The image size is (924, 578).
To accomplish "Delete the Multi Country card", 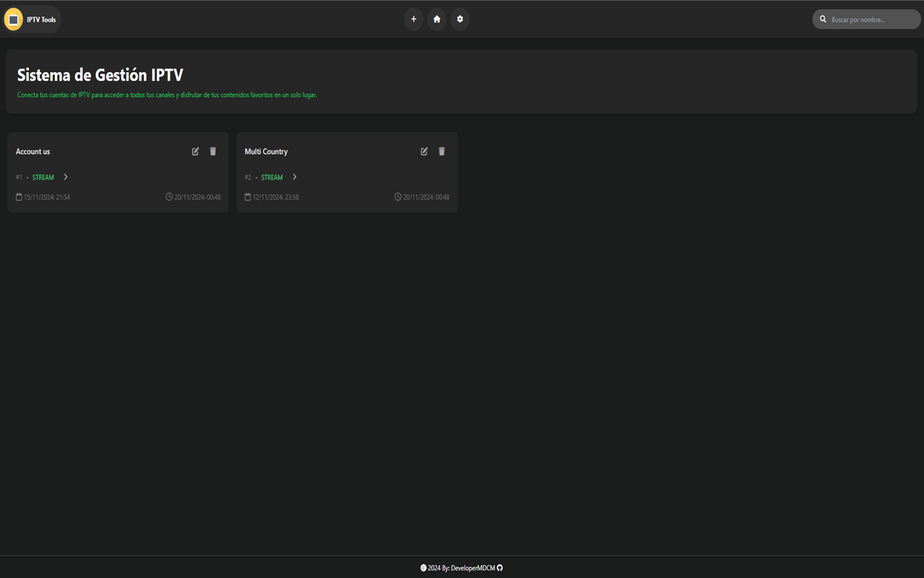I will [x=442, y=152].
